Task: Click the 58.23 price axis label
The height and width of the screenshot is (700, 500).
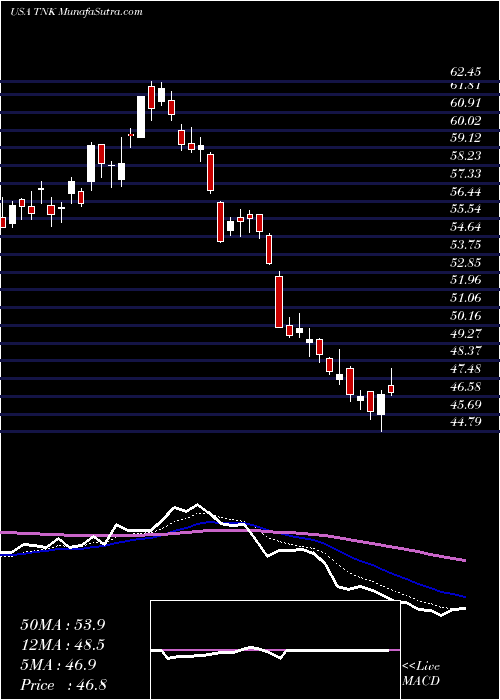Action: (465, 156)
